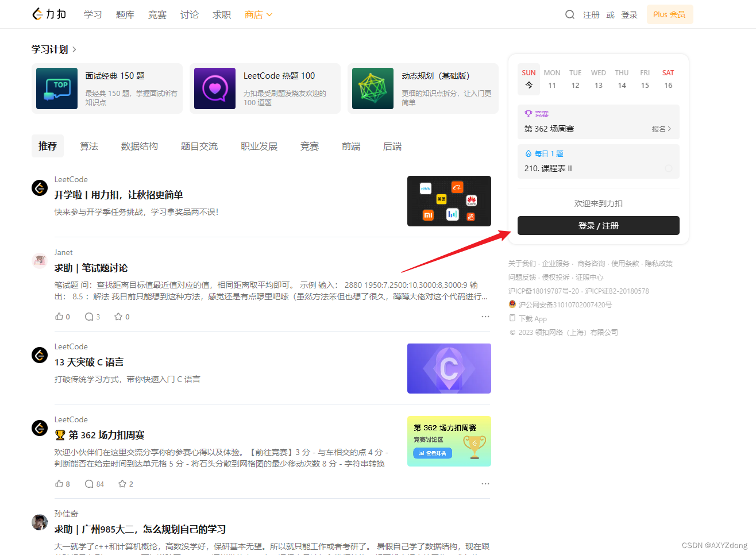Screen dimensions: 756x555
Task: Open the 动态规划 green graph icon
Action: (x=373, y=88)
